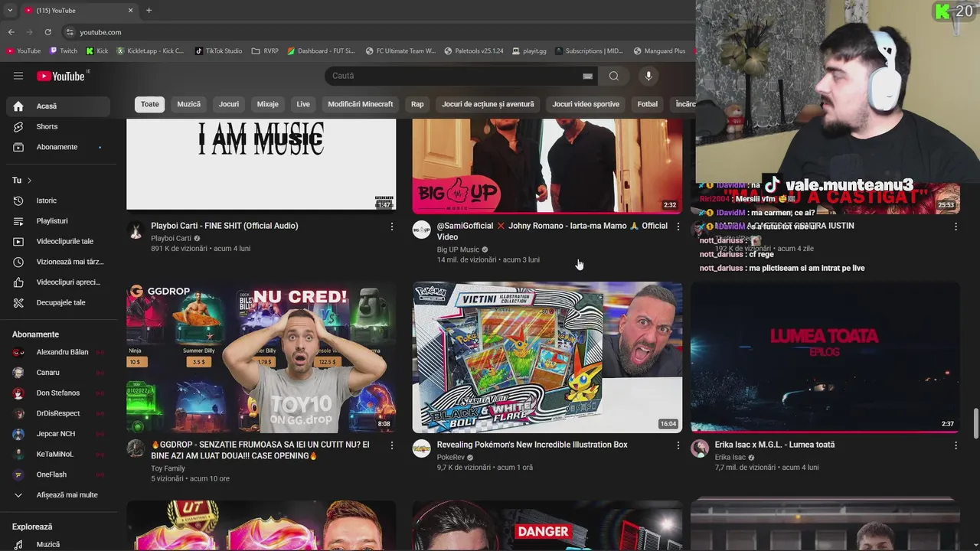Open options menu for GGDROP video

(x=392, y=445)
